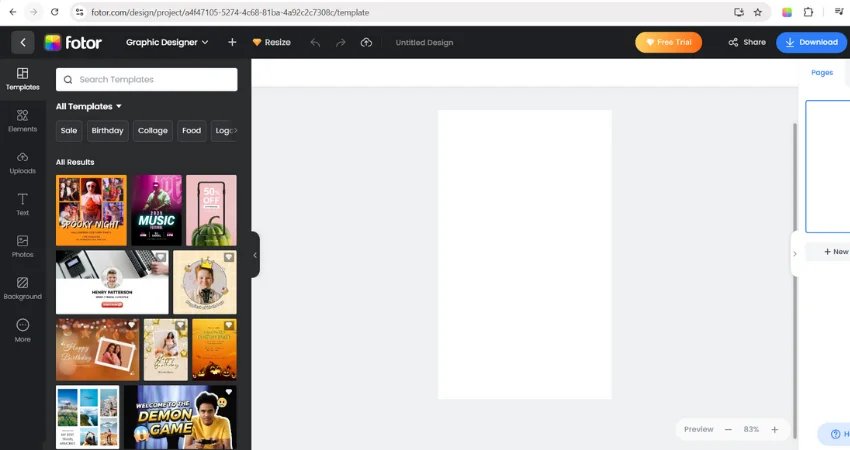Choose the beige birthday portrait template

(166, 350)
